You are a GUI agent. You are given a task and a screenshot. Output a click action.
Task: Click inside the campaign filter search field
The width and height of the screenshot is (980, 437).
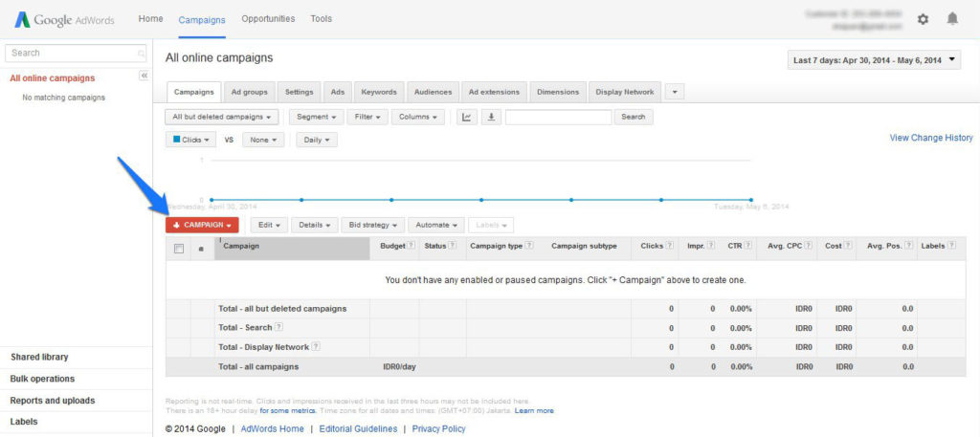[558, 118]
